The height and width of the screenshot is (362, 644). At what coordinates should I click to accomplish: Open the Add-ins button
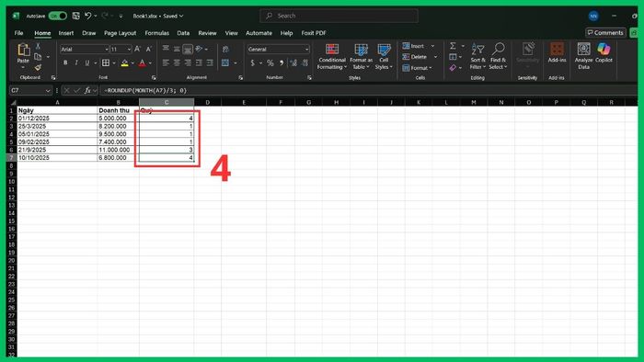[x=557, y=53]
